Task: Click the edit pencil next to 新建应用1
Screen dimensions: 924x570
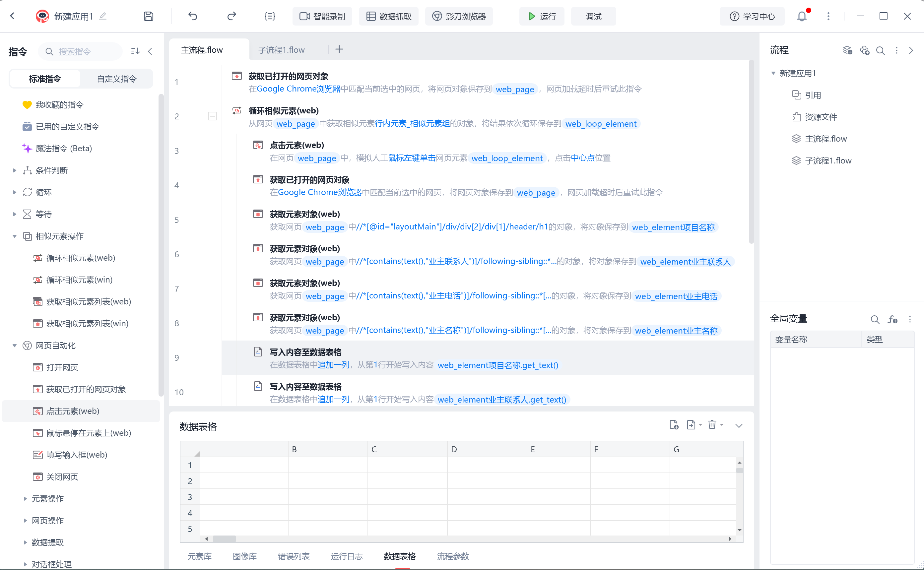Action: coord(103,16)
